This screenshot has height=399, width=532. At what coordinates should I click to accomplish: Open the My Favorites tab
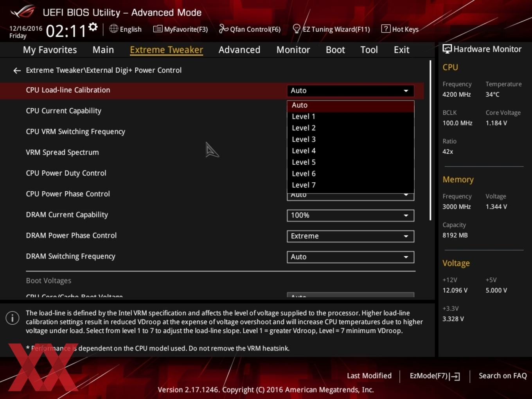tap(50, 50)
